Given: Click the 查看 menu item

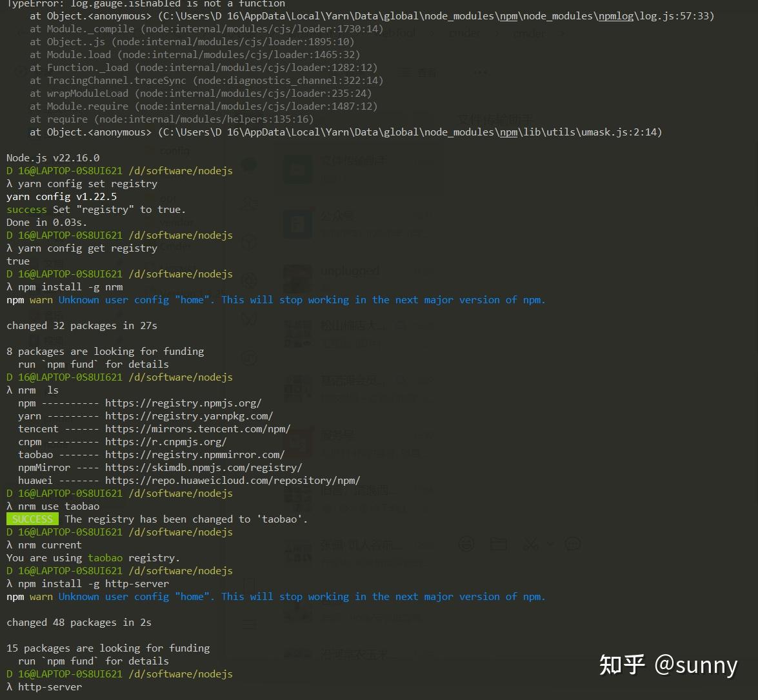Looking at the screenshot, I should (428, 73).
